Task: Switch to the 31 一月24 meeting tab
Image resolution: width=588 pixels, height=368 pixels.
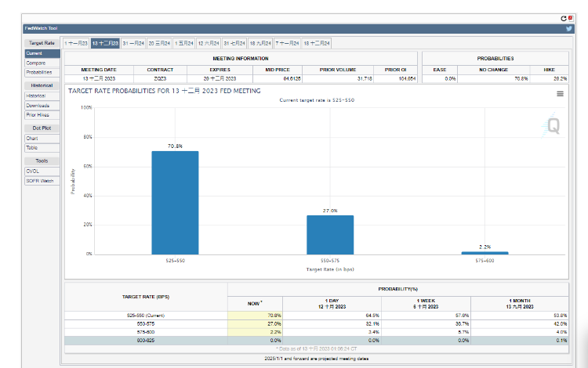Action: point(133,43)
